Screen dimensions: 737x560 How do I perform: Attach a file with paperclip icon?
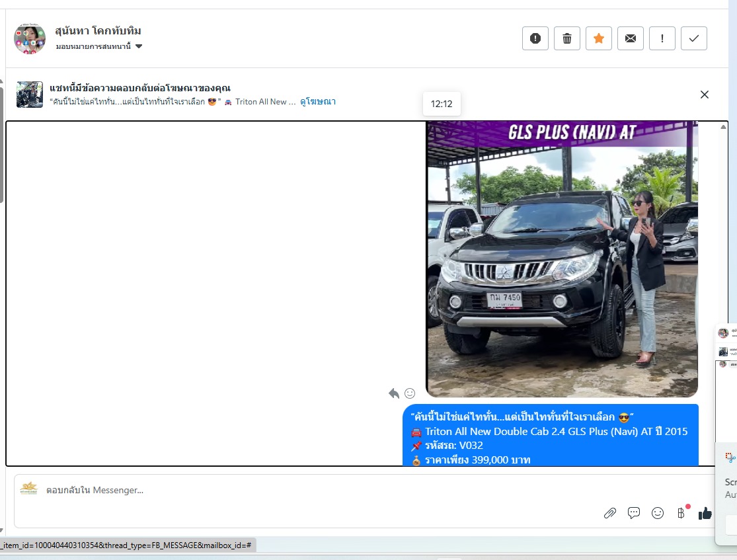[609, 513]
